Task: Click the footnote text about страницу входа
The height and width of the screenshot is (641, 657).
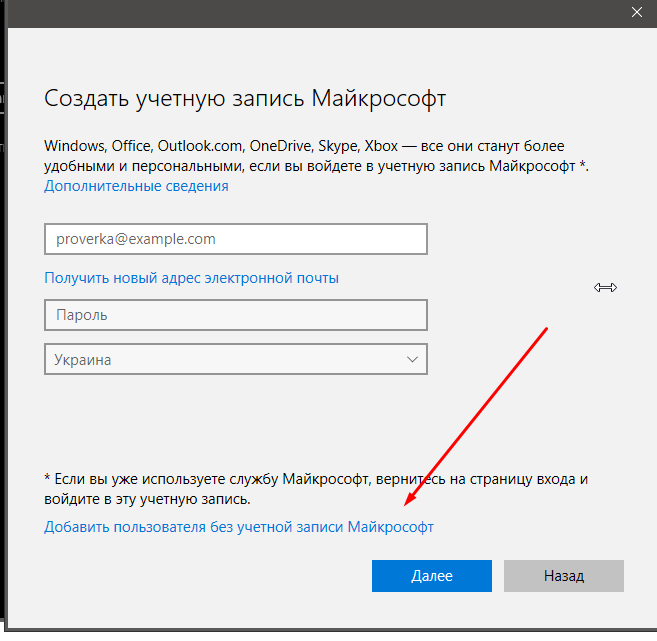Action: point(316,489)
